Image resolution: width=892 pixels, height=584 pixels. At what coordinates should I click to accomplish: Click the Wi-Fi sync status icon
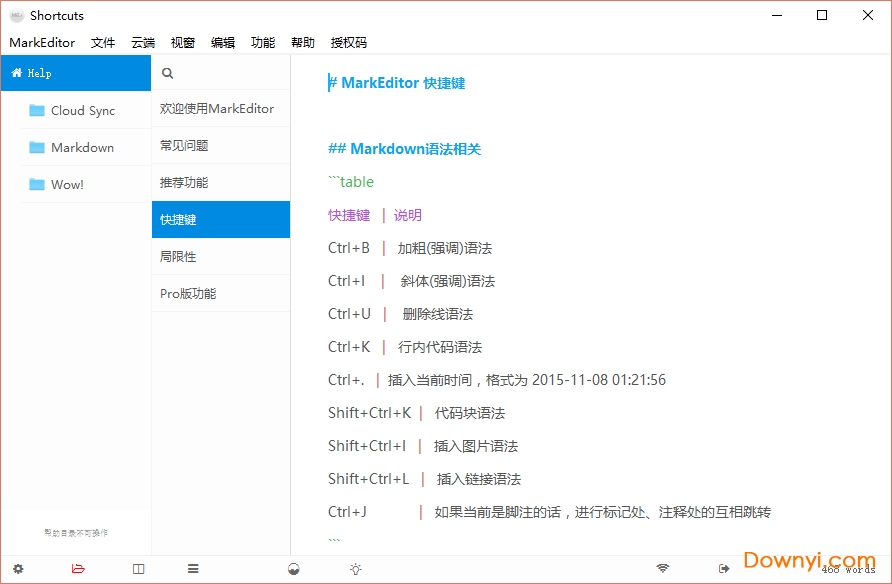(x=663, y=569)
